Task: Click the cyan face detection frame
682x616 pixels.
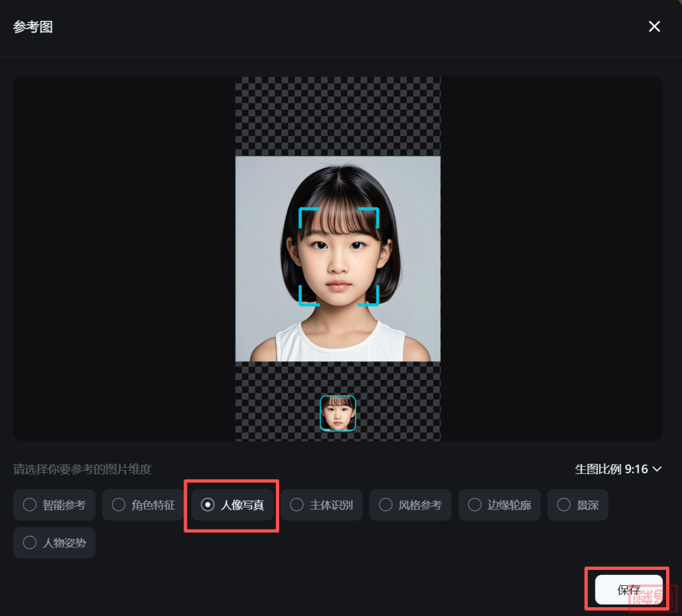Action: 338,257
